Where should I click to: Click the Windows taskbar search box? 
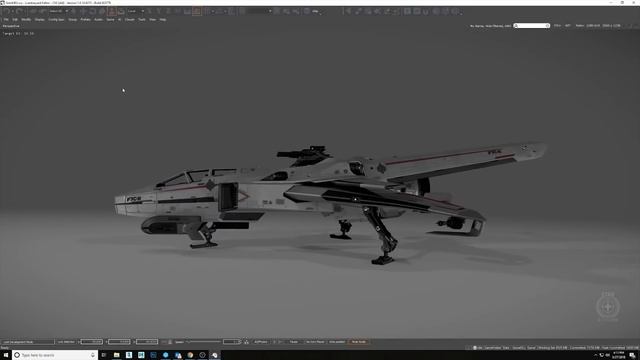55,355
